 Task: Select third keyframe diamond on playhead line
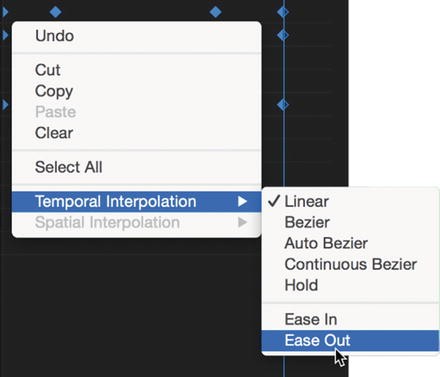tap(283, 105)
